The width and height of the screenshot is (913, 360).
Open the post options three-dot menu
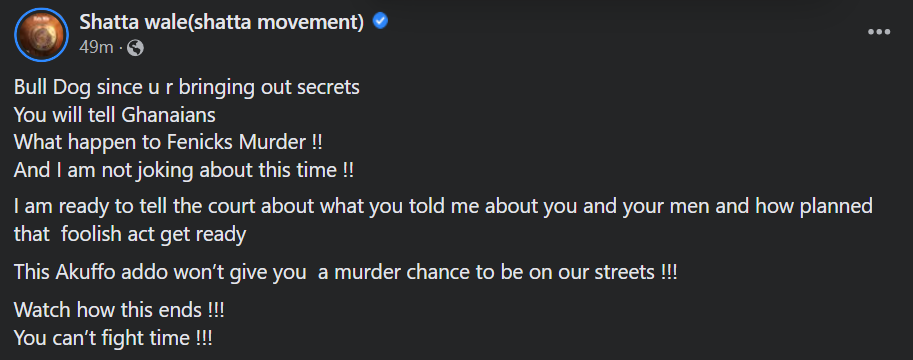pos(879,32)
